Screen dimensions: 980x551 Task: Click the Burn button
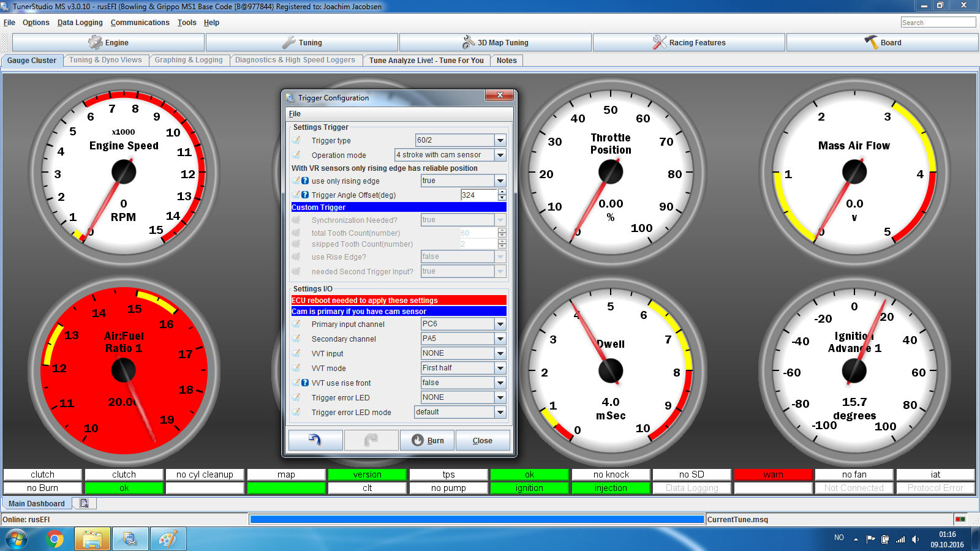pyautogui.click(x=427, y=440)
